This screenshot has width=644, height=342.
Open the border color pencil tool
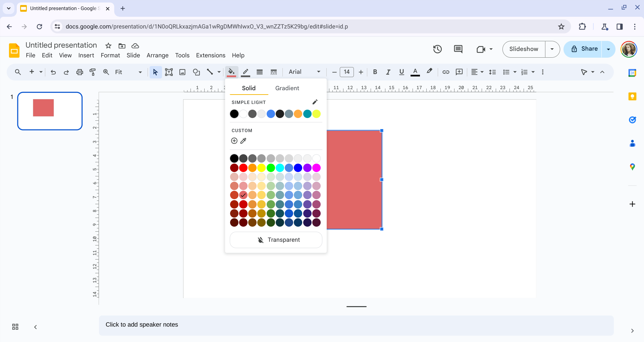246,72
